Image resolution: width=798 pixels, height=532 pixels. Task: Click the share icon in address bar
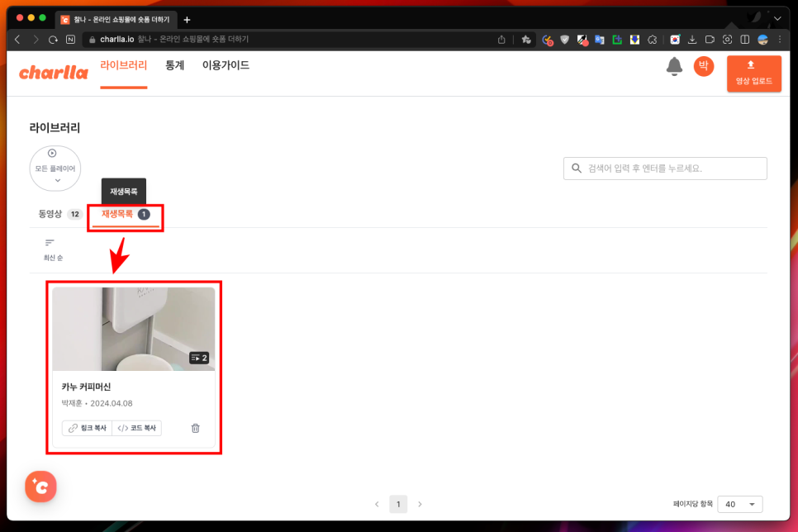click(501, 39)
